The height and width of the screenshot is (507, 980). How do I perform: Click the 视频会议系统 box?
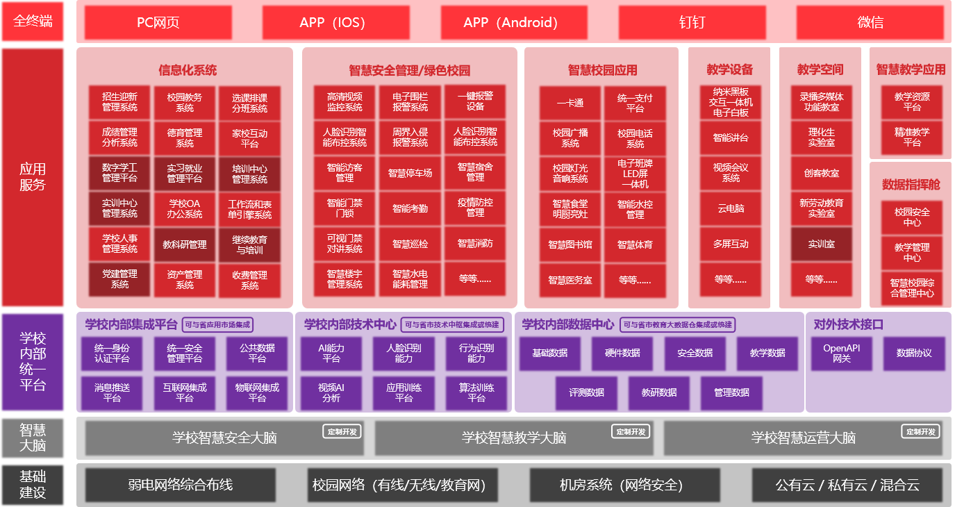pos(731,173)
